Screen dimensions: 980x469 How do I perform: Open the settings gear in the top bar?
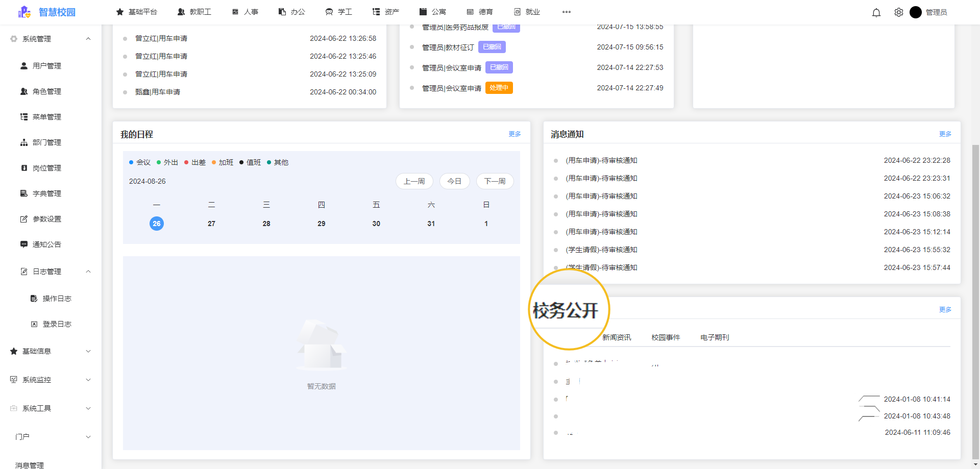898,12
